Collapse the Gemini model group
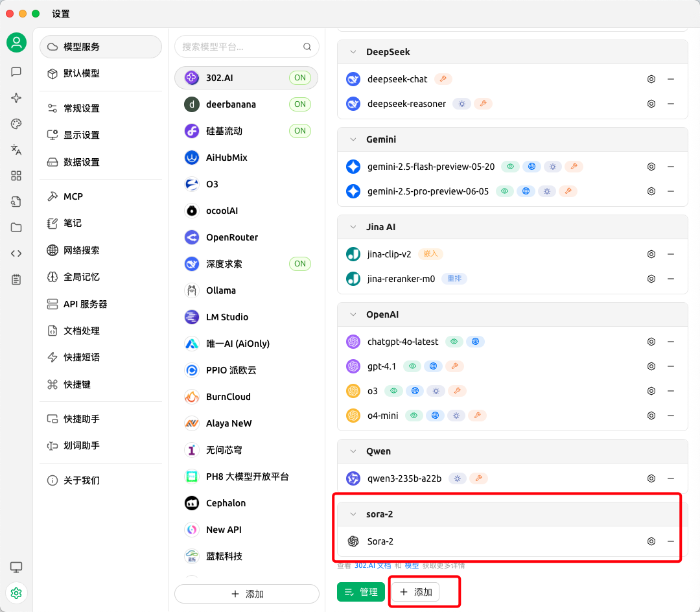This screenshot has height=612, width=700. pyautogui.click(x=353, y=139)
